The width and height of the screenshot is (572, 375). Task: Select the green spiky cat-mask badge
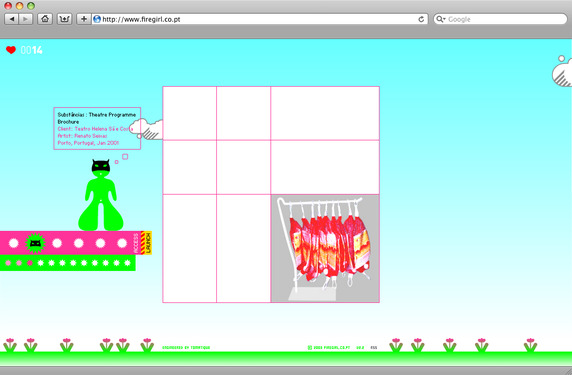35,243
